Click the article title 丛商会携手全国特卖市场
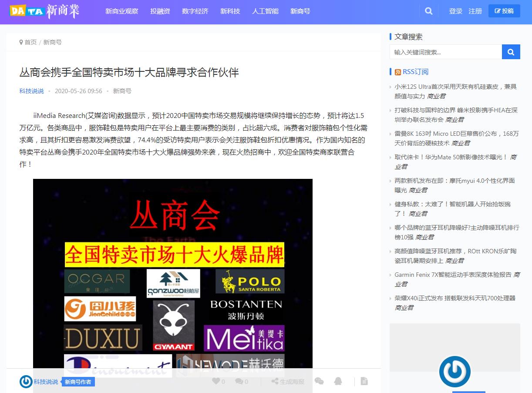 129,72
